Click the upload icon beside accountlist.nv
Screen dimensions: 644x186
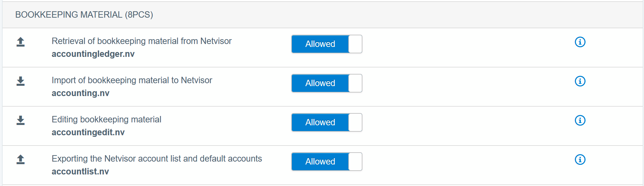(x=21, y=160)
